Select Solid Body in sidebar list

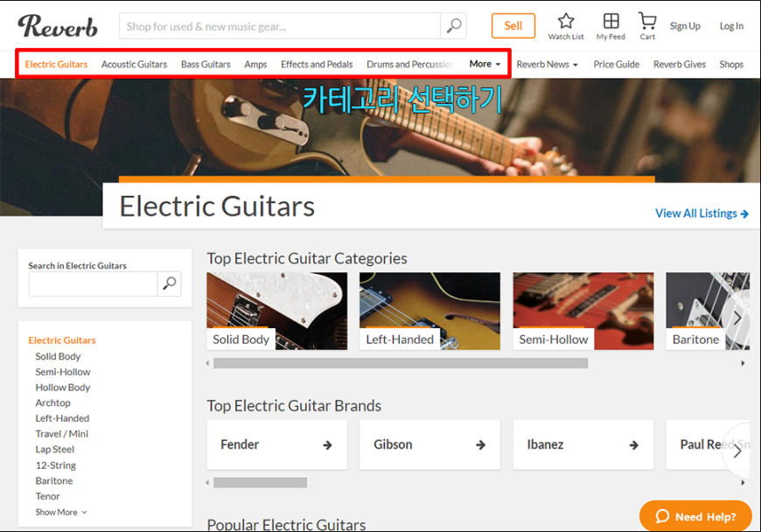(58, 356)
